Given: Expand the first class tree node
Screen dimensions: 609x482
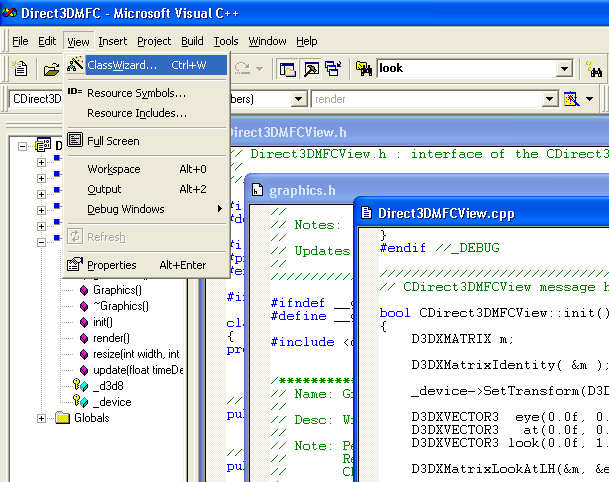Looking at the screenshot, I should (x=42, y=162).
